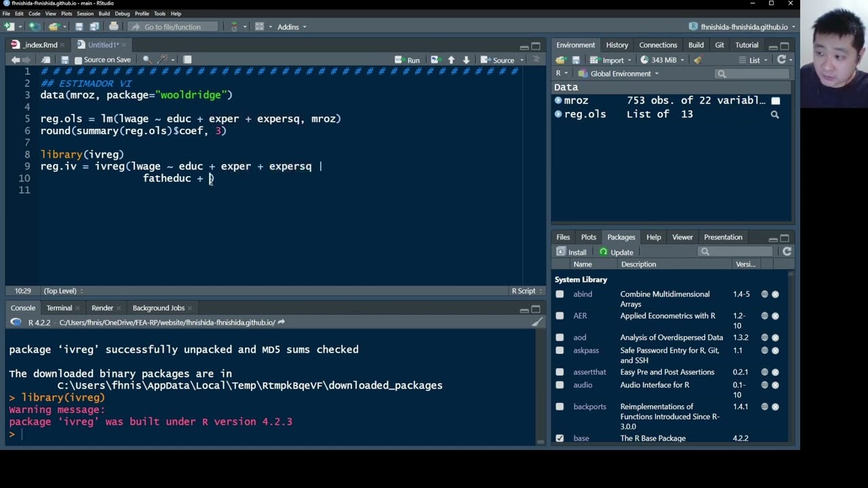Check the audio package box
The height and width of the screenshot is (488, 868).
(x=559, y=385)
